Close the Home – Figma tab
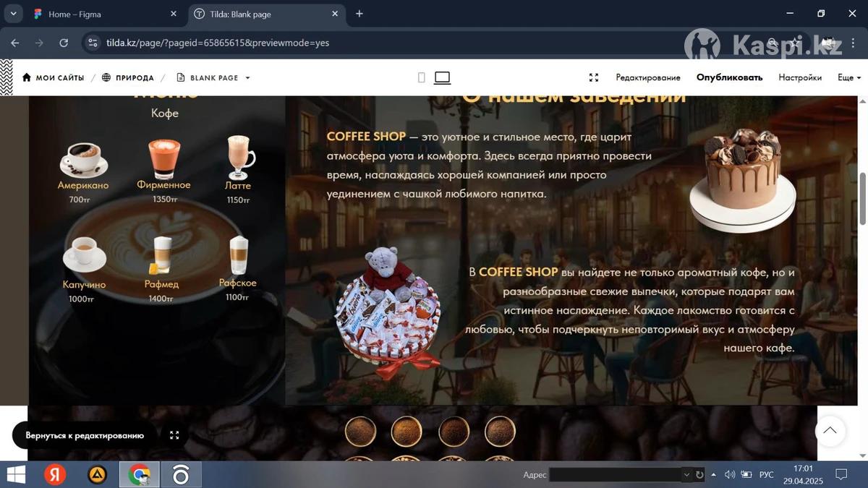The image size is (868, 488). click(x=174, y=14)
